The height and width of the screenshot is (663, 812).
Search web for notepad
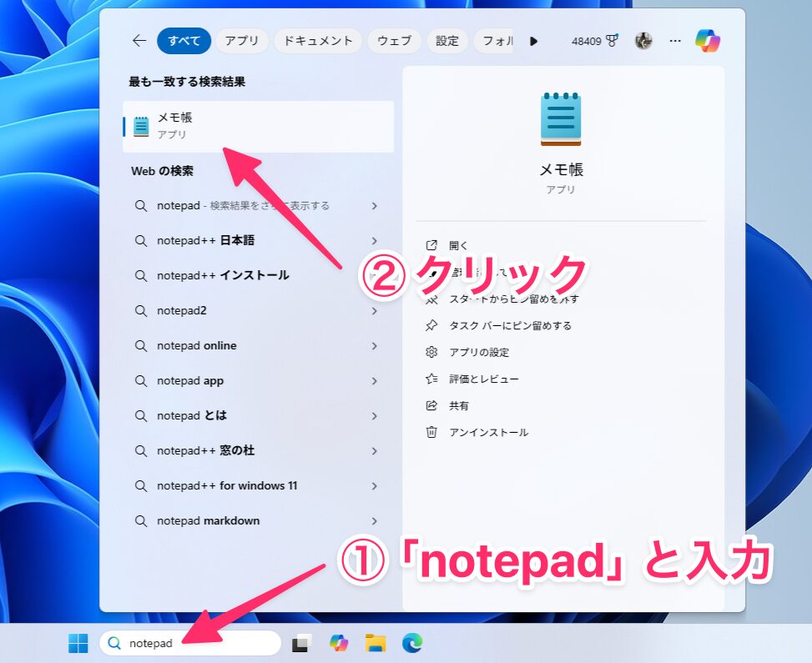point(244,205)
